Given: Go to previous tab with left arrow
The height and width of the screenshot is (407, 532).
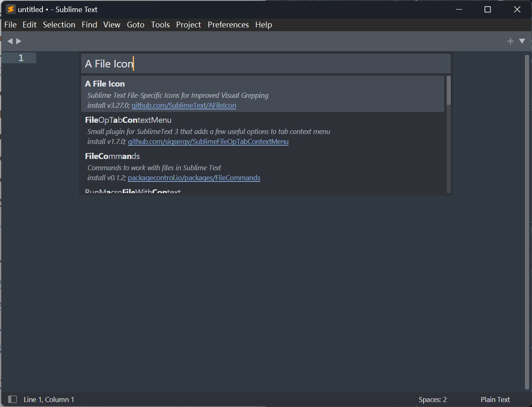Looking at the screenshot, I should click(x=10, y=41).
